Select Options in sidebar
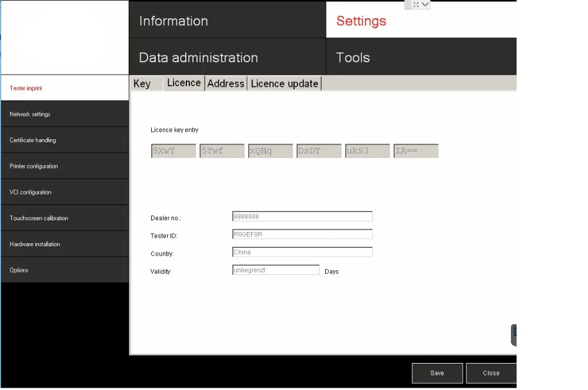 (65, 270)
